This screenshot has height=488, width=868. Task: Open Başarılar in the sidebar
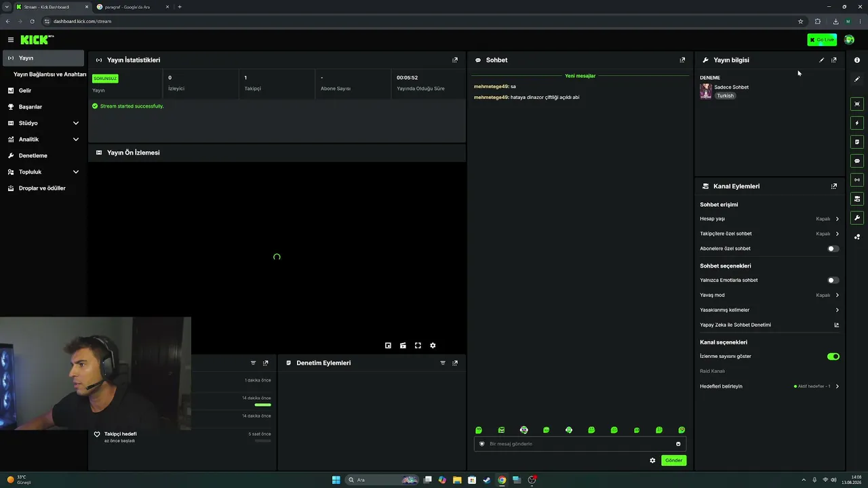point(42,106)
